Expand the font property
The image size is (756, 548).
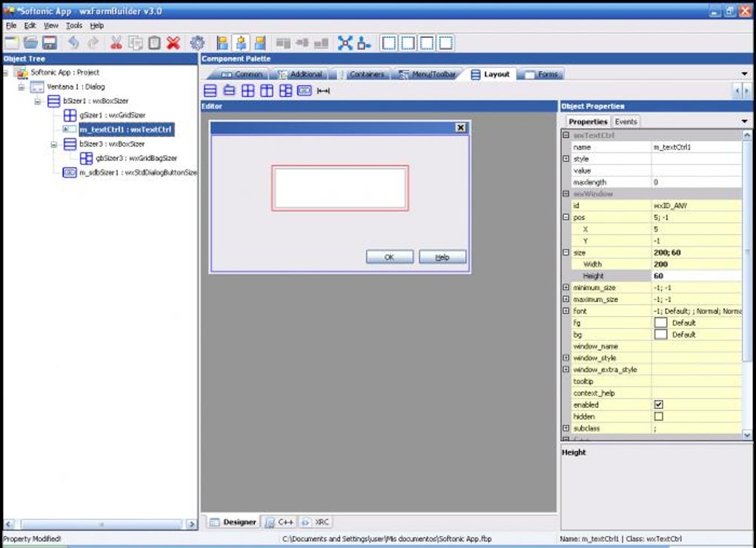click(x=566, y=310)
